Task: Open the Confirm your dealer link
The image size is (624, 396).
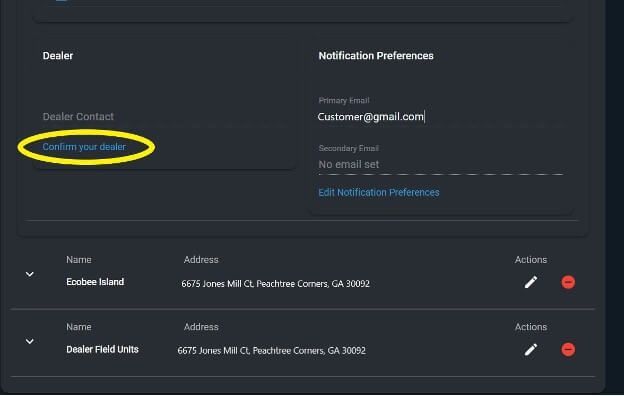Action: (x=84, y=147)
